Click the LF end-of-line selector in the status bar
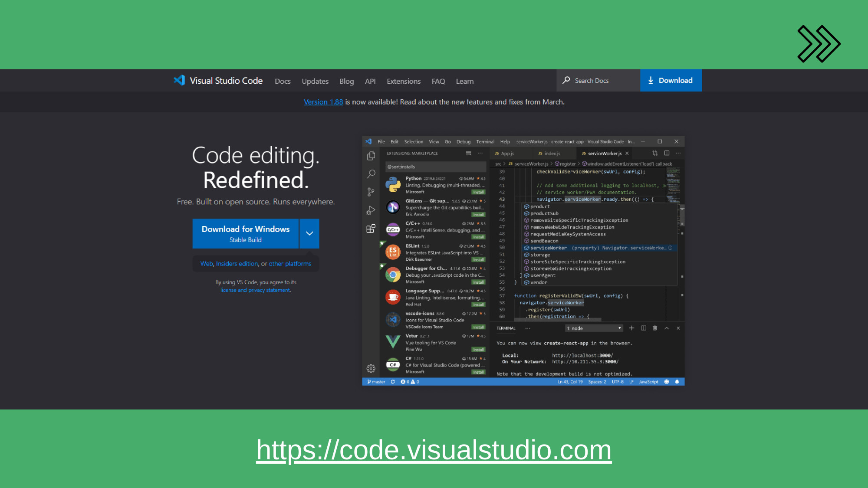868x488 pixels. point(631,382)
